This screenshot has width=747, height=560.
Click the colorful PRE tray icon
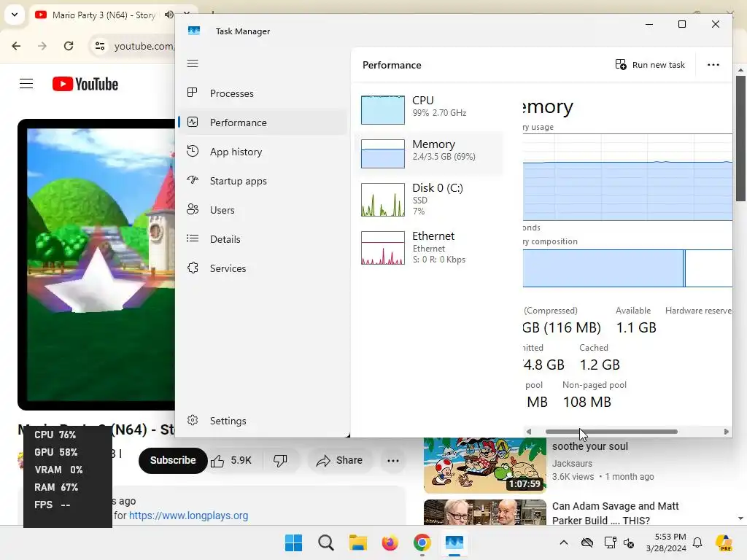pos(724,542)
